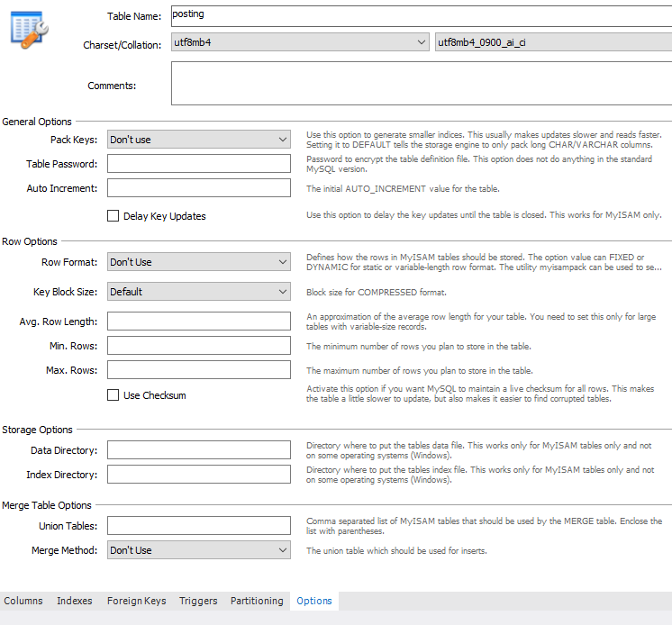Click the Min. Rows input field
672x625 pixels.
coord(199,345)
